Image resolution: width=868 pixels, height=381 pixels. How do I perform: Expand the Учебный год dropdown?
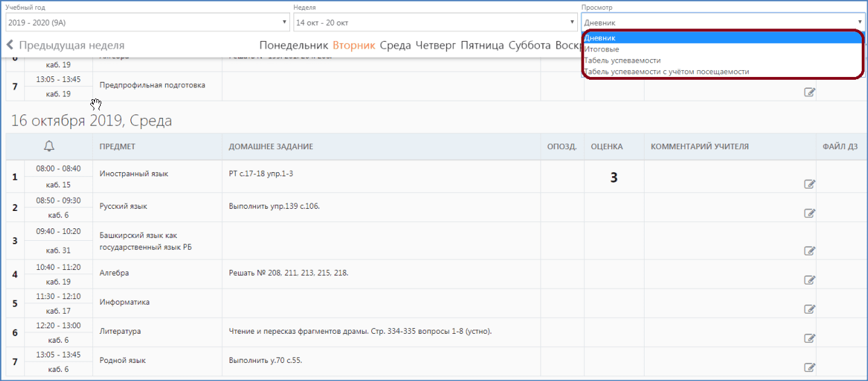pyautogui.click(x=146, y=22)
